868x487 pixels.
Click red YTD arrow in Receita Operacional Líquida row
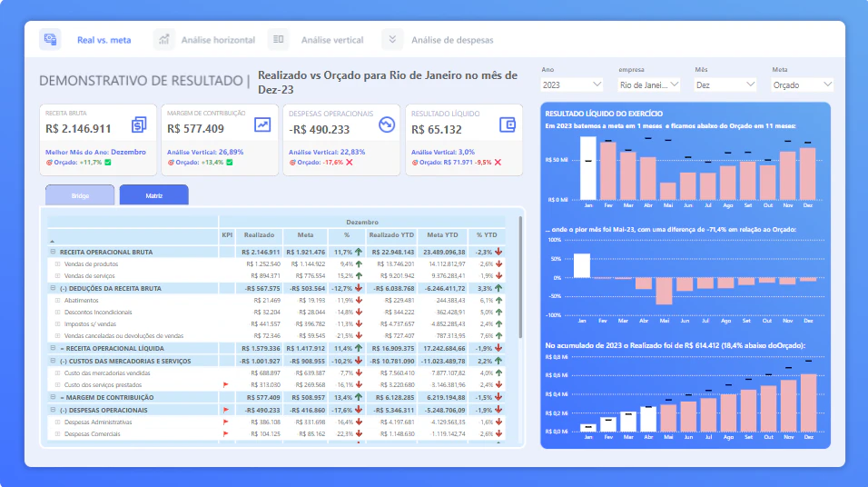click(498, 349)
